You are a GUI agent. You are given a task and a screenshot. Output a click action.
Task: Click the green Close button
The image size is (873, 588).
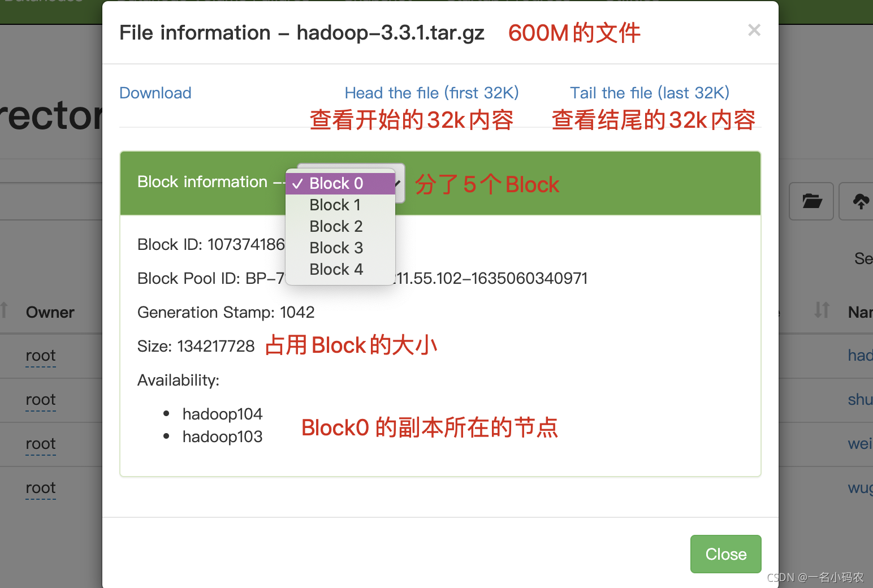coord(726,554)
